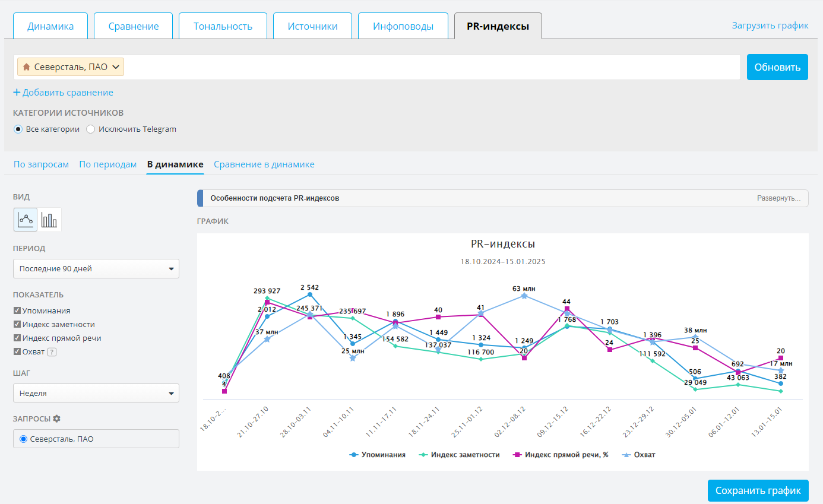Open the По периодам sub-tab

click(x=108, y=164)
